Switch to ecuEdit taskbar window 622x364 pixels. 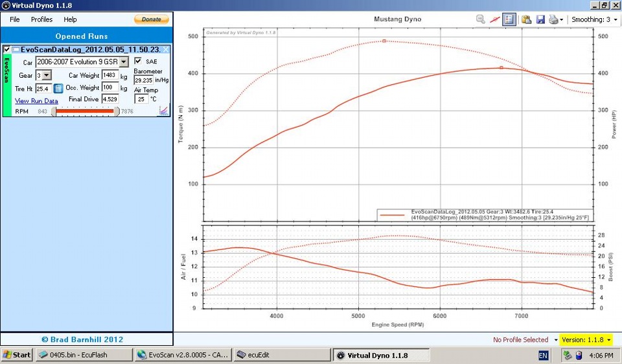tap(282, 355)
